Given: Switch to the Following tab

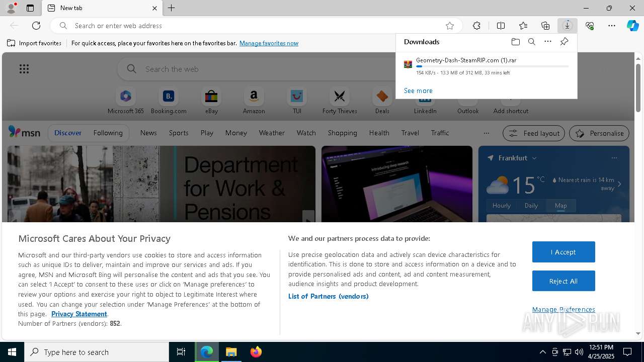Looking at the screenshot, I should coord(108,133).
